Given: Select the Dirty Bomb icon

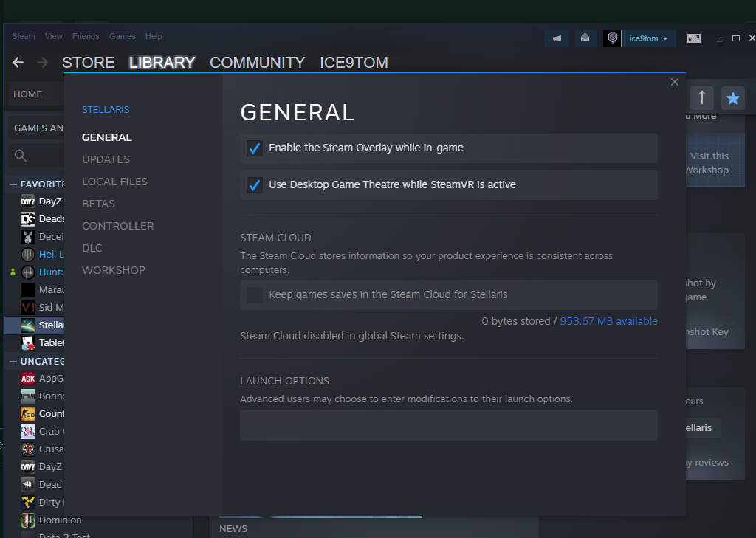Looking at the screenshot, I should (28, 503).
